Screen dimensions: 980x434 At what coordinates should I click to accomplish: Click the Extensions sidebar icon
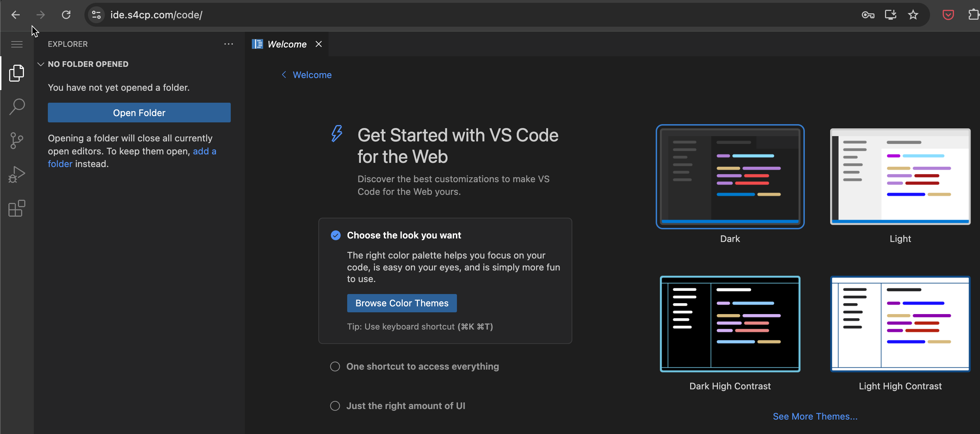(x=17, y=209)
